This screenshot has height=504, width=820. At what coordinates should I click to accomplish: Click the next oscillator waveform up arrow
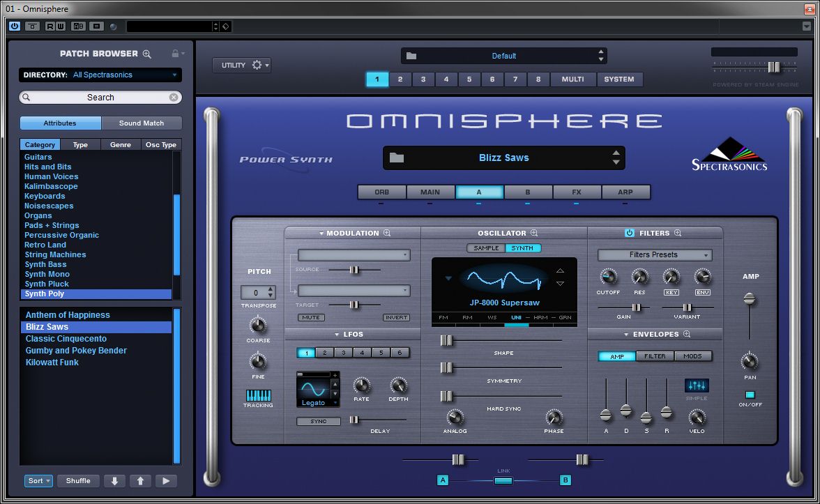tap(560, 270)
